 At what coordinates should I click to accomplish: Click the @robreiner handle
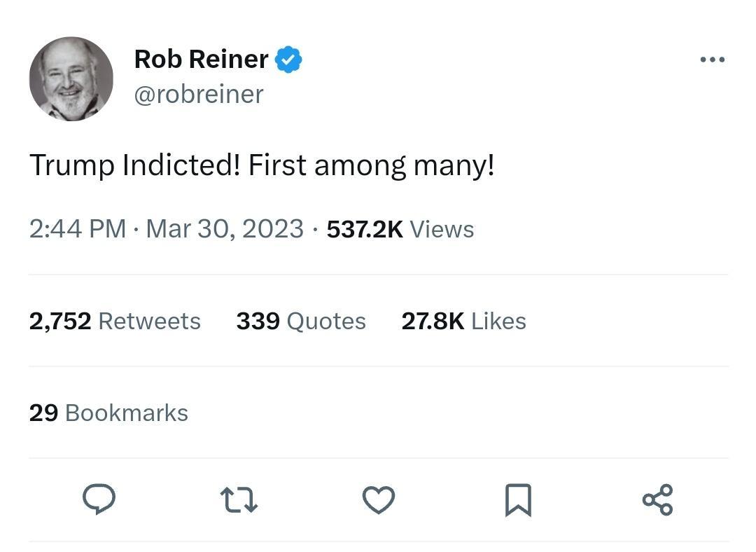198,94
